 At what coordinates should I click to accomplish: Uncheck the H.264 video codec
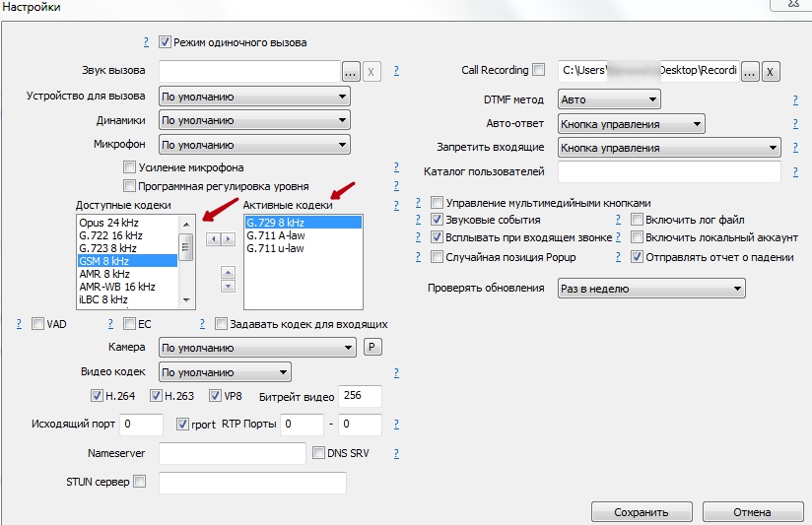pos(97,396)
